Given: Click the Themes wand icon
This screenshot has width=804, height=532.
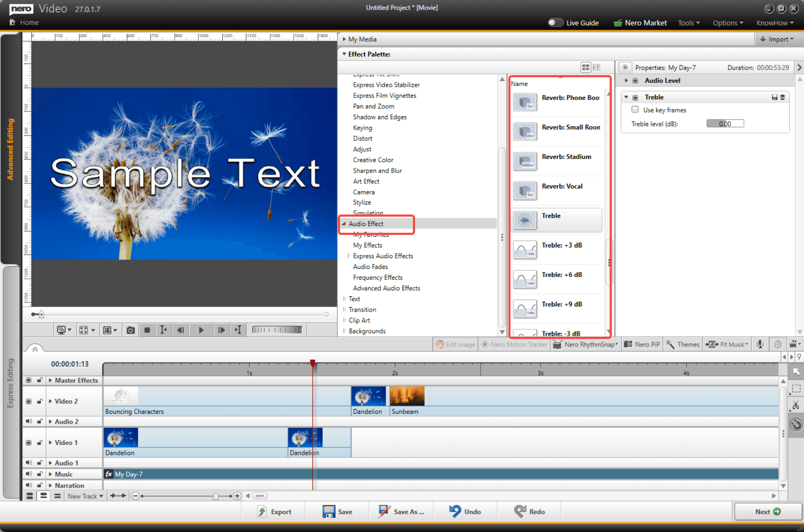Looking at the screenshot, I should pos(670,344).
